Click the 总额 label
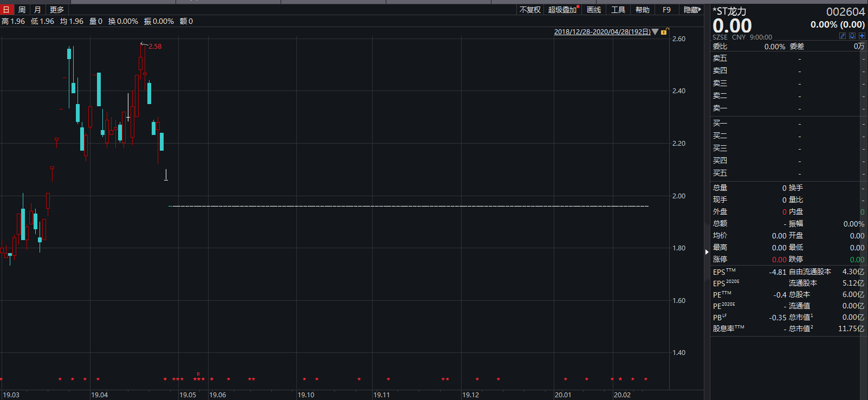Screen dimensions: 868x400 coord(720,224)
